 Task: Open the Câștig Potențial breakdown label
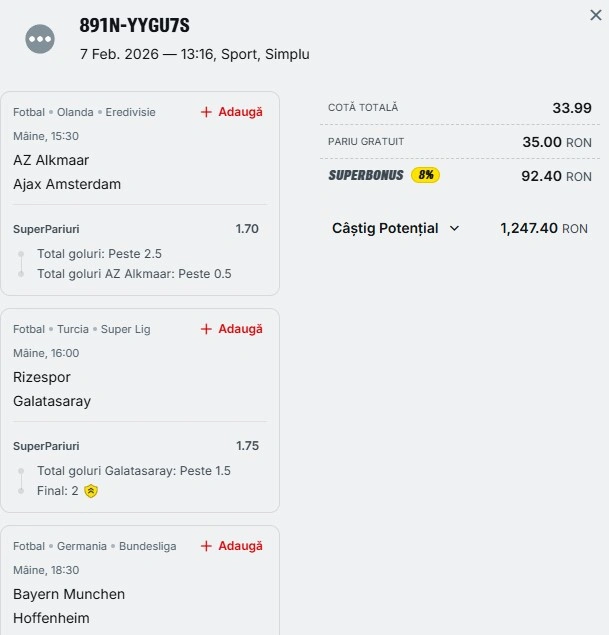point(385,228)
